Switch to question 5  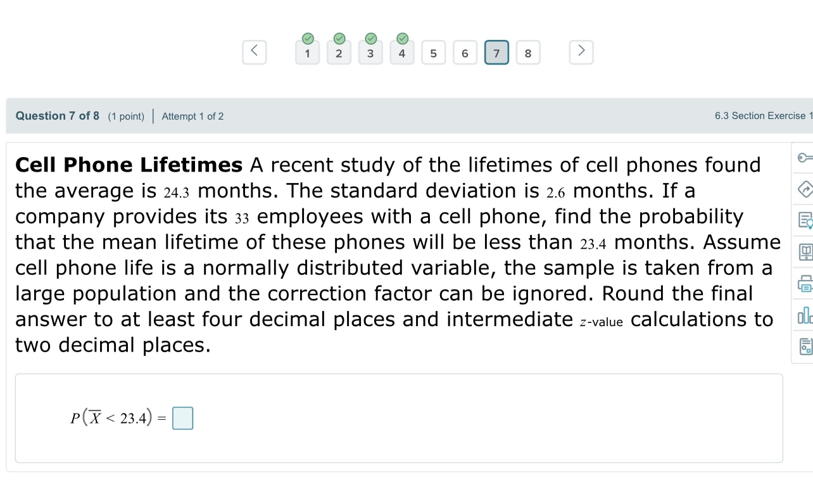point(434,53)
